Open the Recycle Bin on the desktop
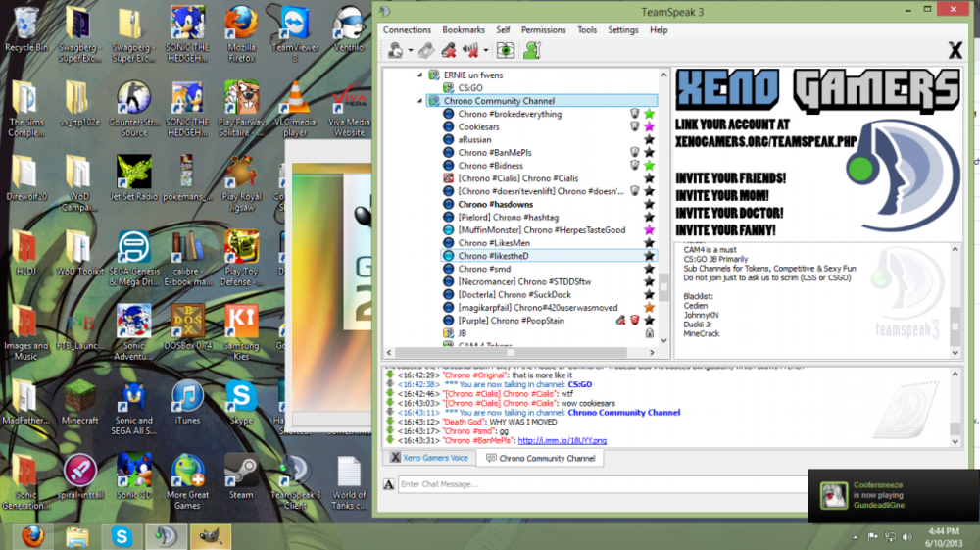Viewport: 980px width, 550px height. click(x=26, y=28)
